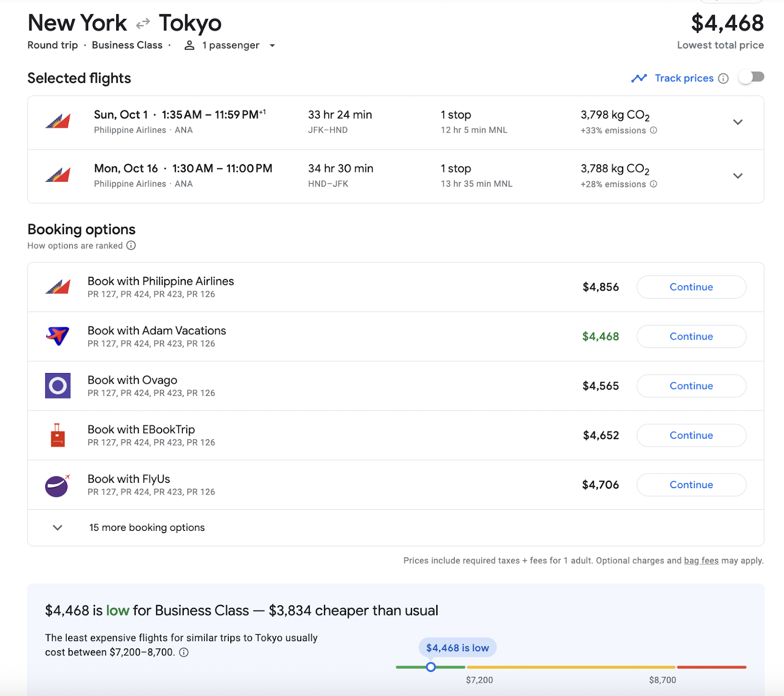
Task: Click info icon next to How options are ranked
Action: tap(131, 246)
